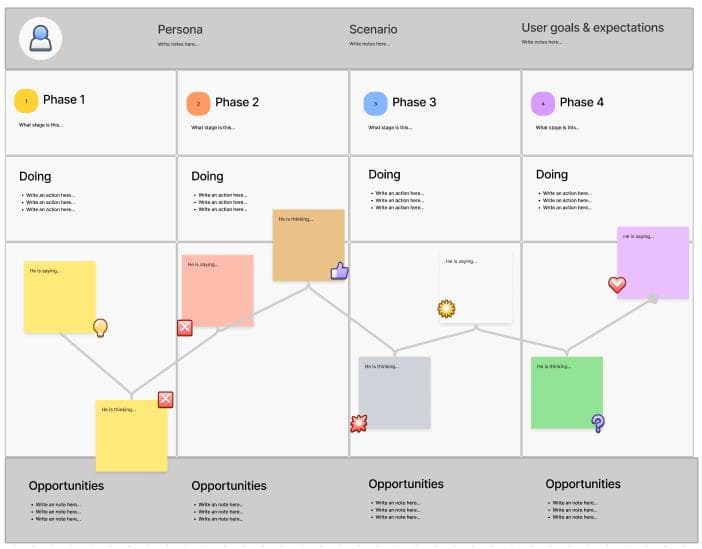Select the blue Phase 3 number badge
This screenshot has width=702, height=549.
(x=375, y=103)
